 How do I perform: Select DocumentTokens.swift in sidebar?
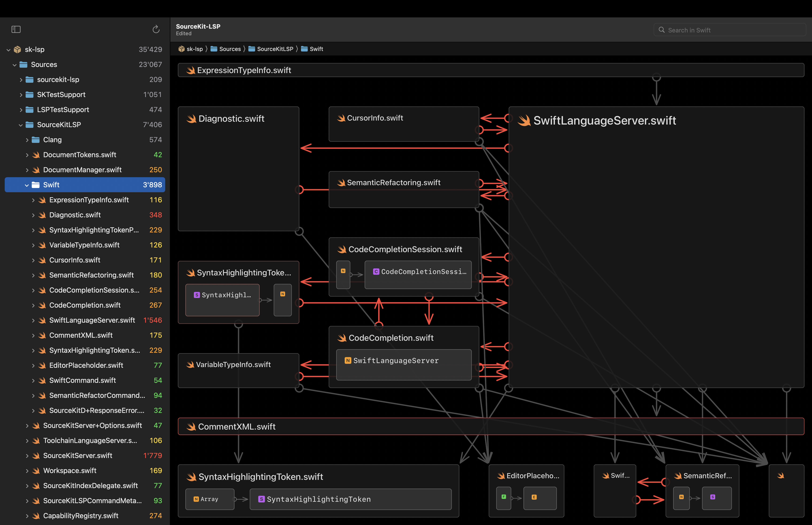pos(85,155)
